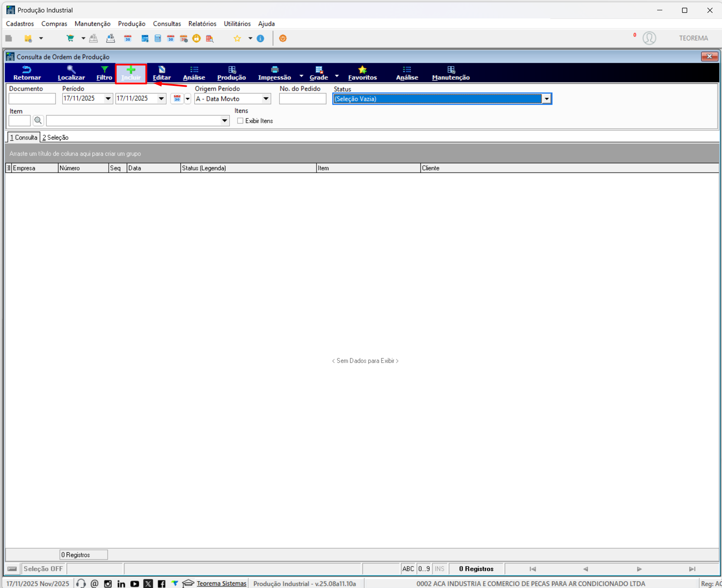This screenshot has height=588, width=722.
Task: Click the item search magnifier button
Action: coord(38,121)
